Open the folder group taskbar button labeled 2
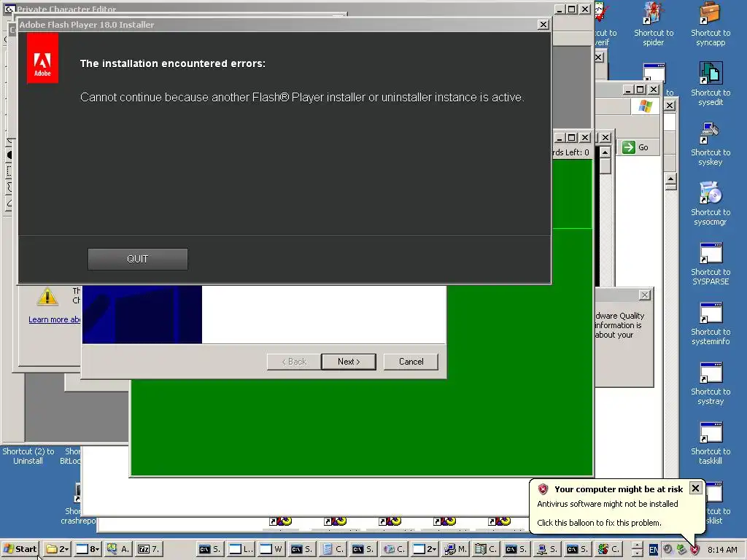The height and width of the screenshot is (560, 747). click(57, 549)
